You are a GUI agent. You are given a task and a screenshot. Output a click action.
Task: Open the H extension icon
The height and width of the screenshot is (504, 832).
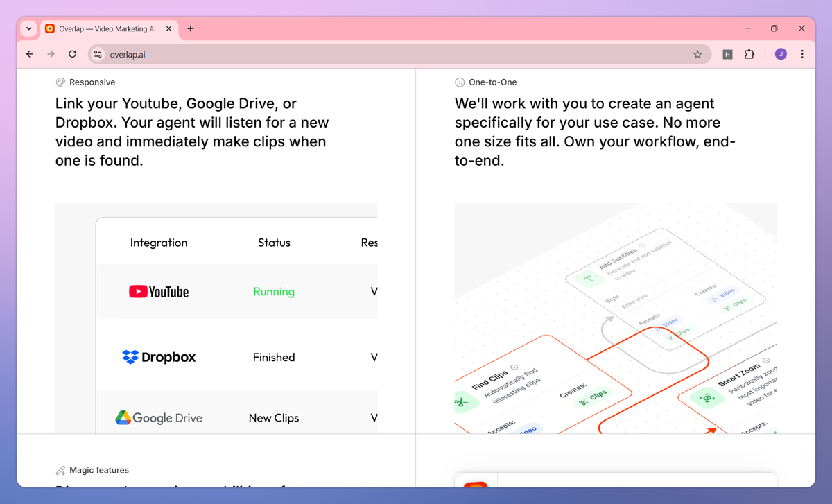pos(727,54)
